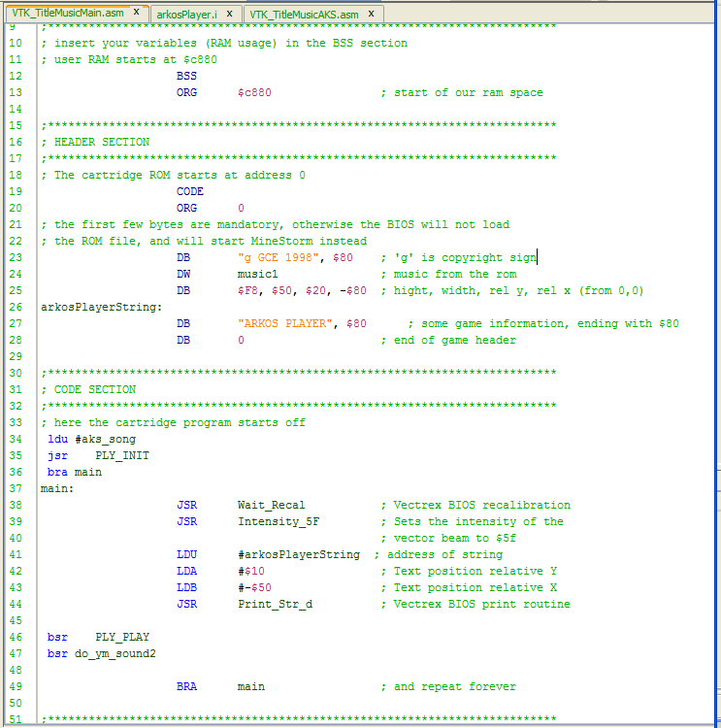Click the PLY_INIT subroutine name
Image resolution: width=721 pixels, height=728 pixels.
pos(122,456)
